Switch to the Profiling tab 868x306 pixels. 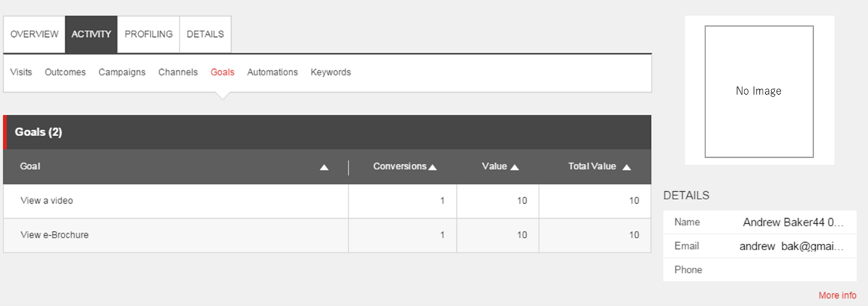(148, 34)
